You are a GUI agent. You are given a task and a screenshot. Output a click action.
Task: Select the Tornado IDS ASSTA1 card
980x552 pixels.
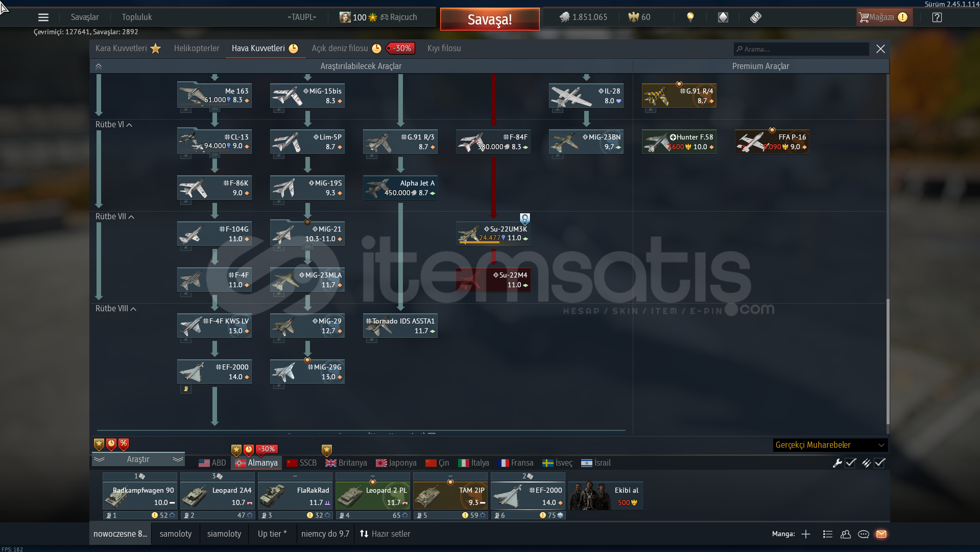coord(400,326)
